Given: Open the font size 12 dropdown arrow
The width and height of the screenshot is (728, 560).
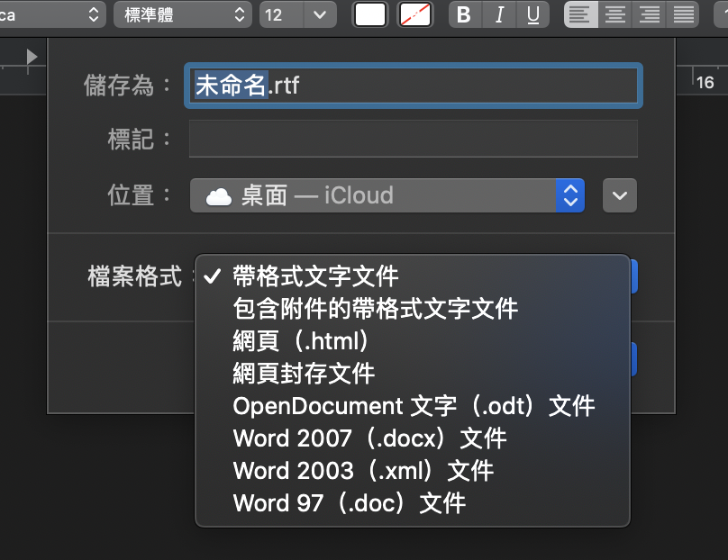Looking at the screenshot, I should (x=320, y=14).
